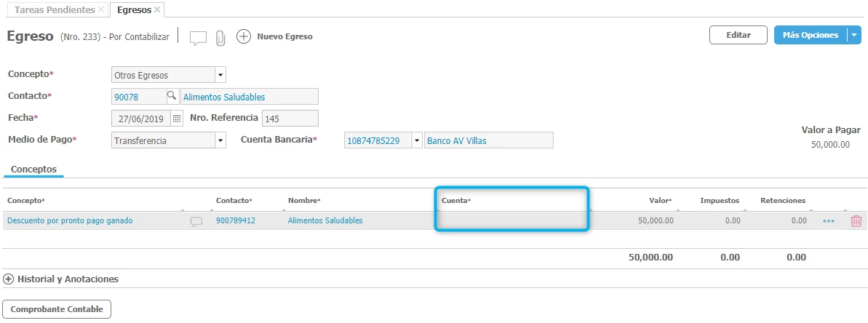The width and height of the screenshot is (868, 323).
Task: Close the Egresos tab
Action: [x=157, y=10]
